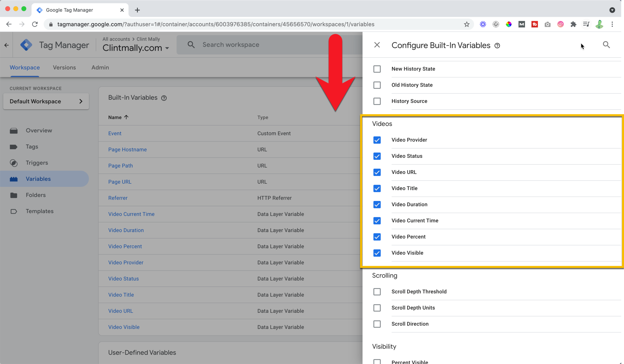
Task: Open the Chrome extensions puzzle icon
Action: [573, 24]
